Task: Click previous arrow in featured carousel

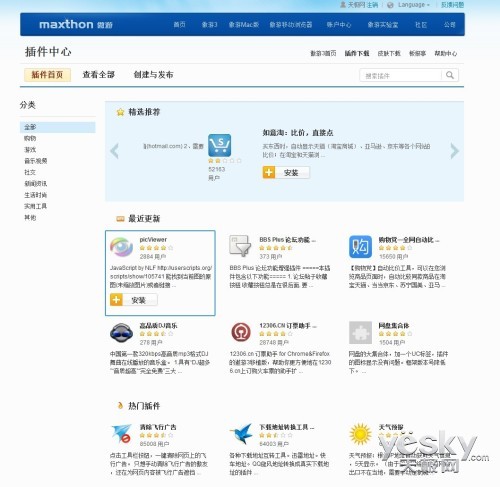Action: click(x=114, y=151)
